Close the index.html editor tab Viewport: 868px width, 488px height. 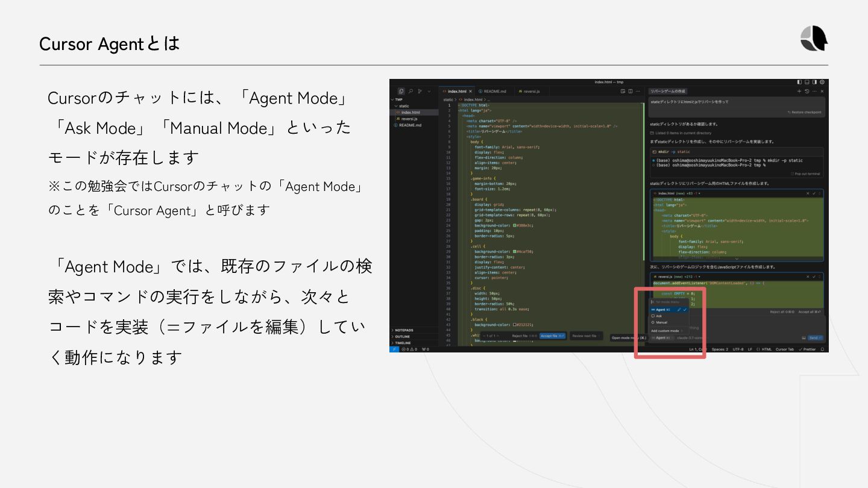tap(471, 92)
